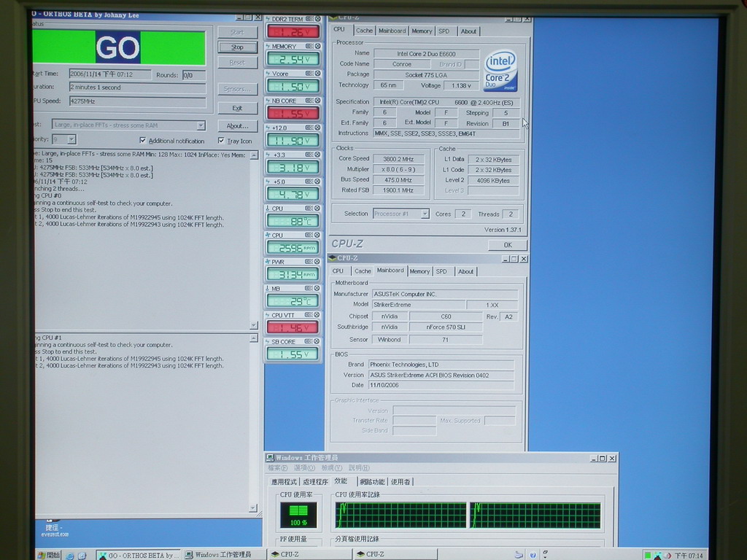Close the +3.3 voltage sensor widget
This screenshot has height=560, width=747.
(x=318, y=155)
